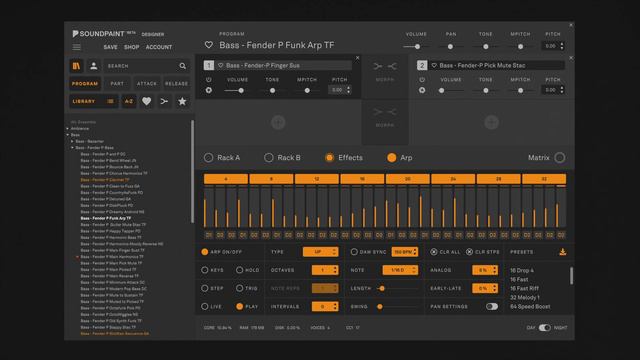Click the upper Morph icon between parts
Screen dimensions: 640x360
coord(385,66)
